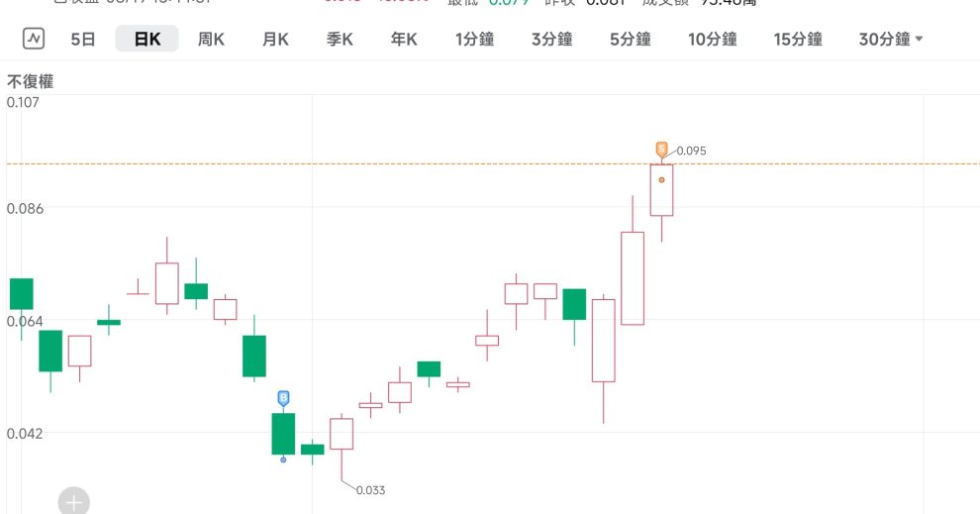Show the 年K yearly chart
Image resolution: width=980 pixels, height=514 pixels.
pos(404,40)
